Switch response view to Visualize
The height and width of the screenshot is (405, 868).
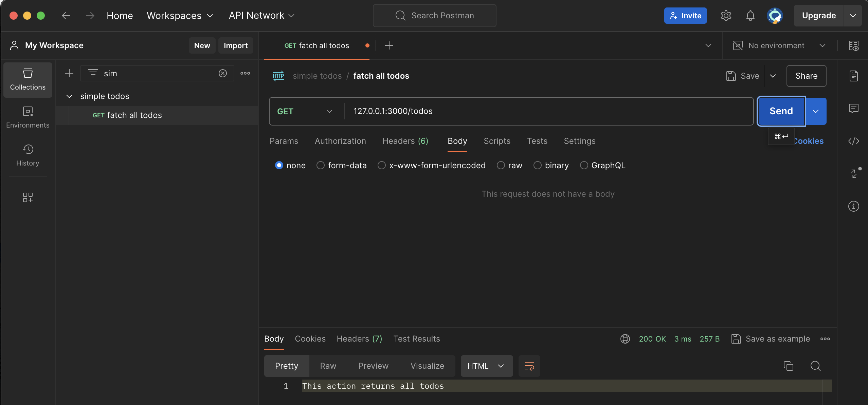point(427,366)
